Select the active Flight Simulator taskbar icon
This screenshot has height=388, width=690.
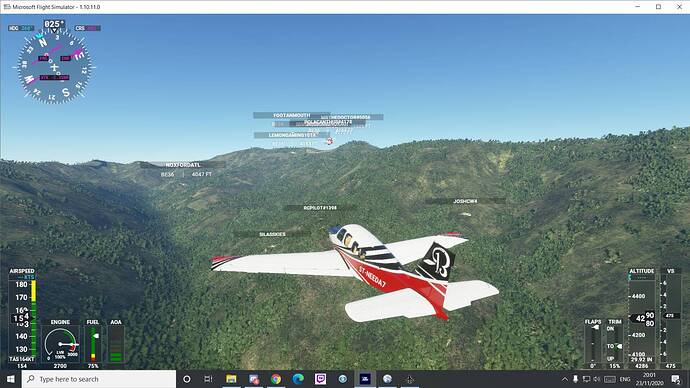(365, 379)
